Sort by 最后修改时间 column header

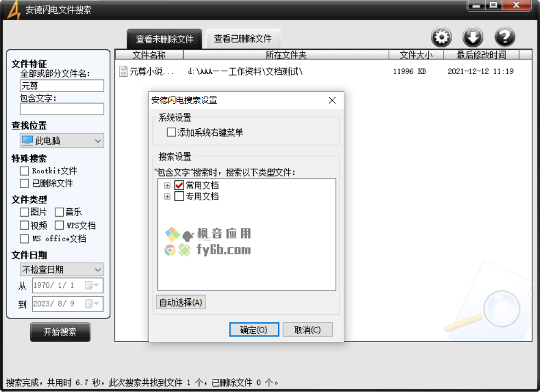click(481, 55)
